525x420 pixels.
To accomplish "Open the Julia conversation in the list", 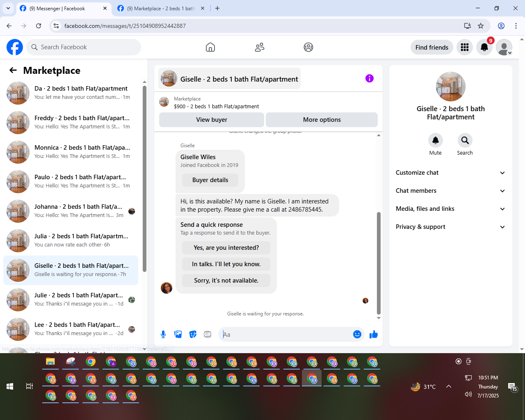I will pos(71,241).
